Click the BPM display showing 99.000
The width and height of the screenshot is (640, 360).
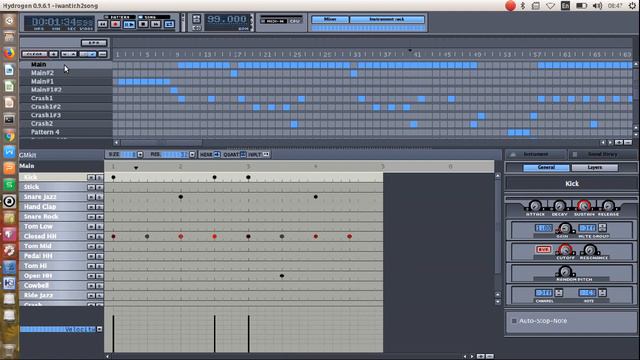point(227,19)
